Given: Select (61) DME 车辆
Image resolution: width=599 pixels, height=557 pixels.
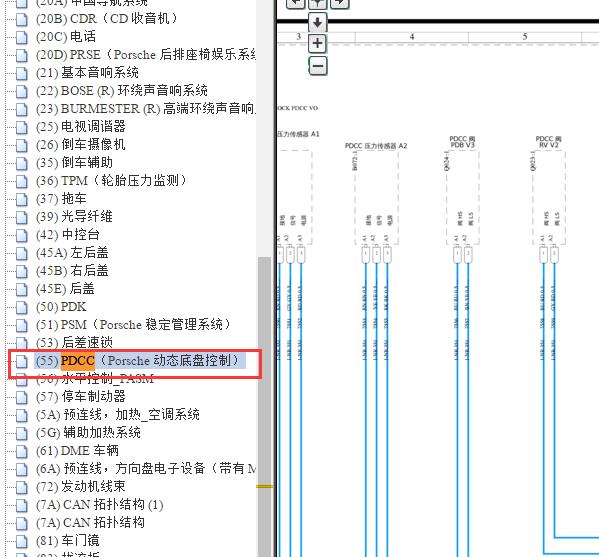Looking at the screenshot, I should click(x=77, y=450).
